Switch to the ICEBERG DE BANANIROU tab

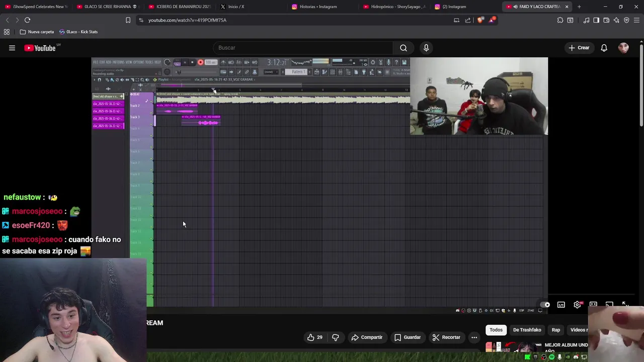pyautogui.click(x=179, y=7)
